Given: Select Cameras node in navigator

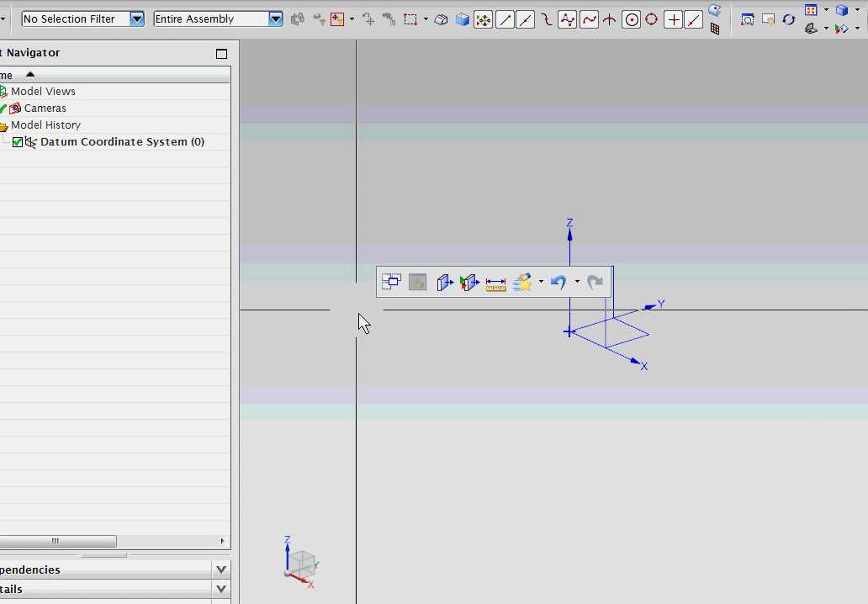Looking at the screenshot, I should 45,108.
